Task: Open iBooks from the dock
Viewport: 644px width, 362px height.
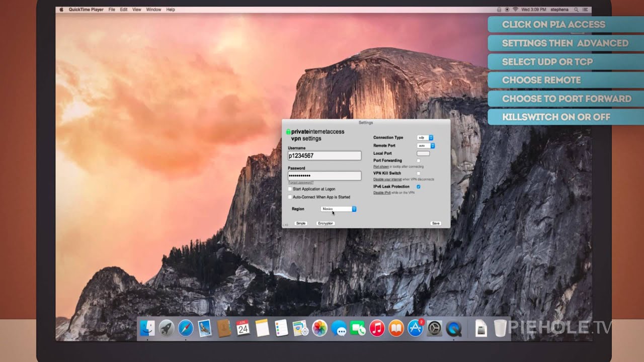Action: (396, 329)
